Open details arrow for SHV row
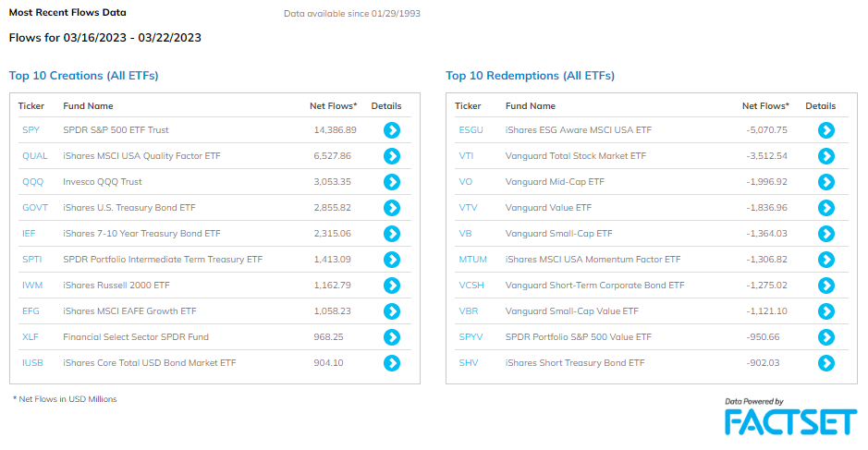Screen dimensions: 868x450 click(826, 363)
